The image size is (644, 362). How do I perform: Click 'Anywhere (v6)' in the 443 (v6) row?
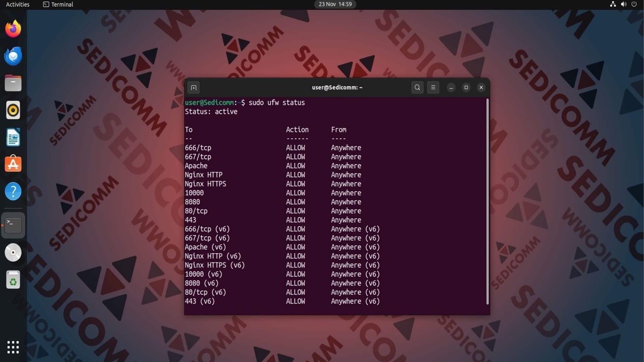click(x=355, y=302)
